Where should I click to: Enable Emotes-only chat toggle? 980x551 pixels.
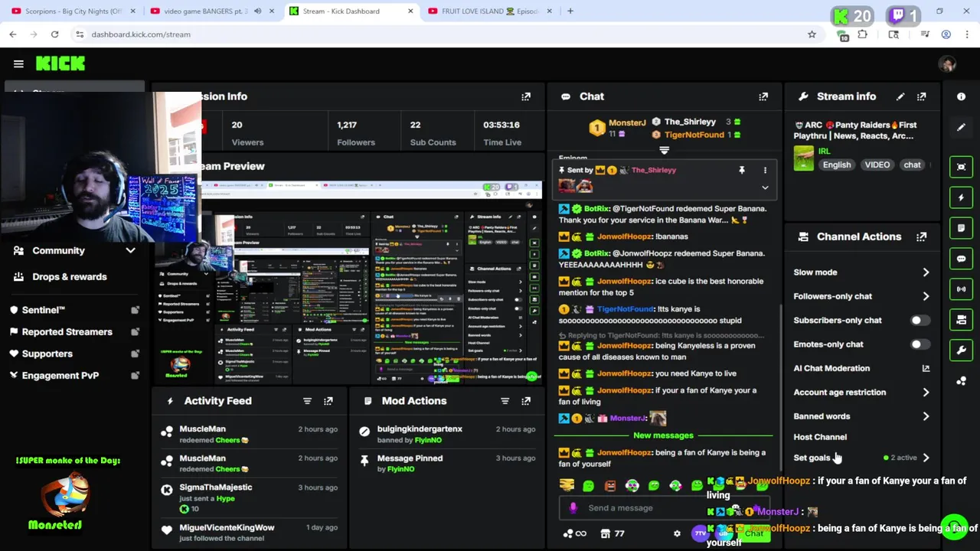920,344
